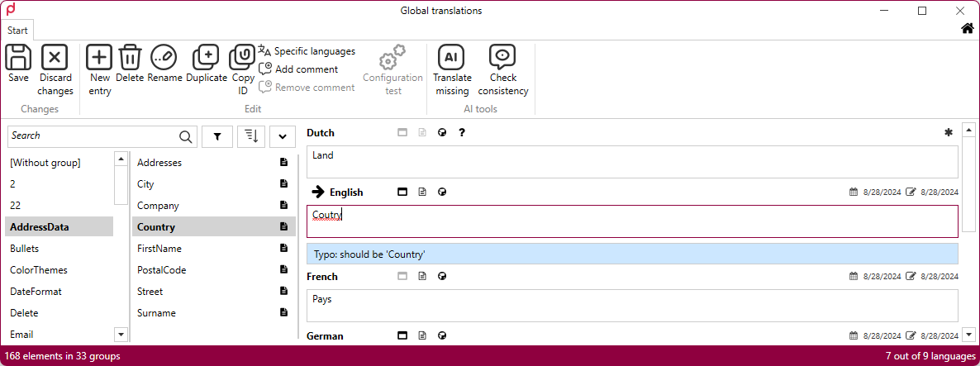Click document icon next to FirstName
Image resolution: width=980 pixels, height=366 pixels.
284,248
